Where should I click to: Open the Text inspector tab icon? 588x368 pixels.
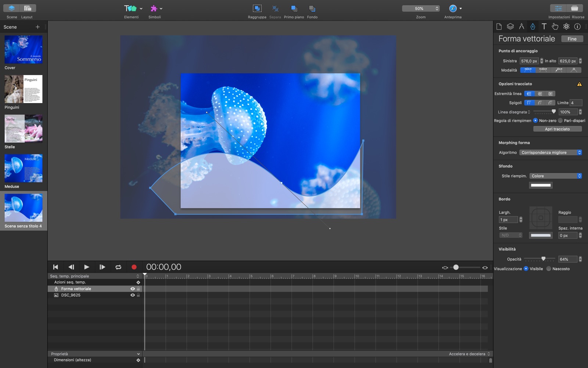pyautogui.click(x=544, y=26)
